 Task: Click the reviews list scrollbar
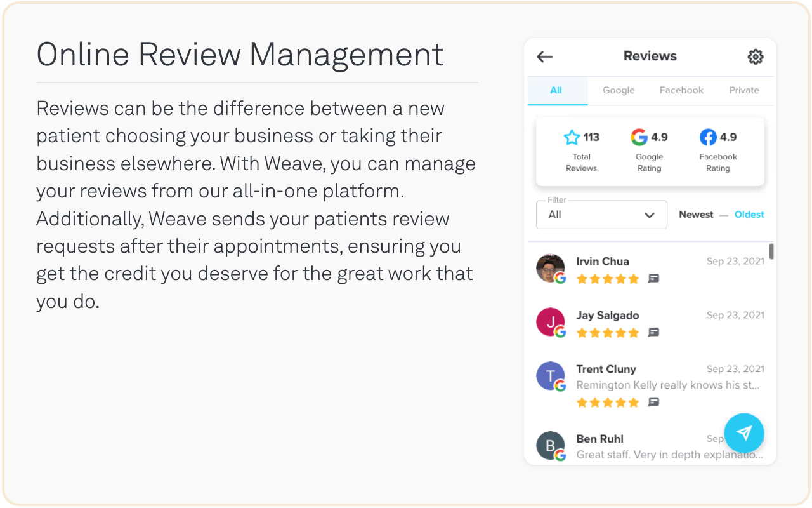(x=771, y=251)
